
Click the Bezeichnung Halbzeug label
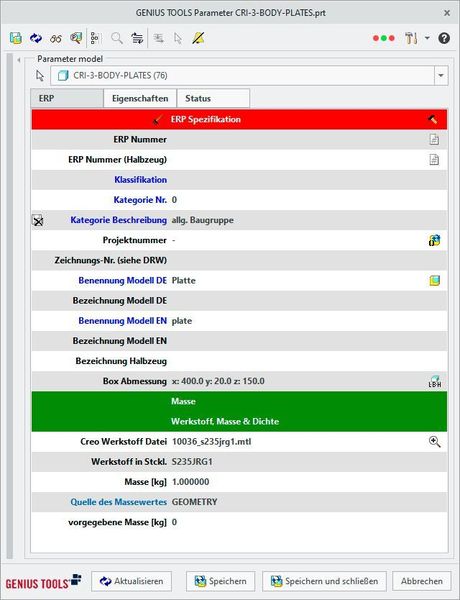pos(121,361)
